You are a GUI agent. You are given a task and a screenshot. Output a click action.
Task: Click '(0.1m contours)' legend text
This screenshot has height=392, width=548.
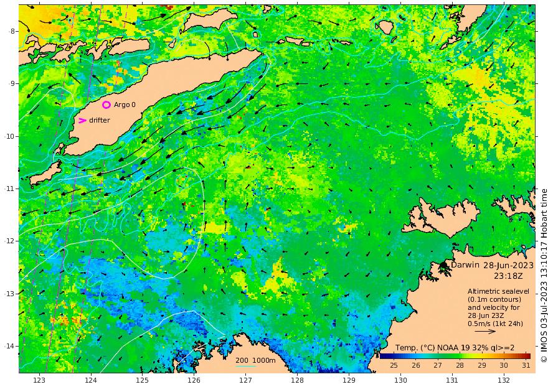coord(494,299)
